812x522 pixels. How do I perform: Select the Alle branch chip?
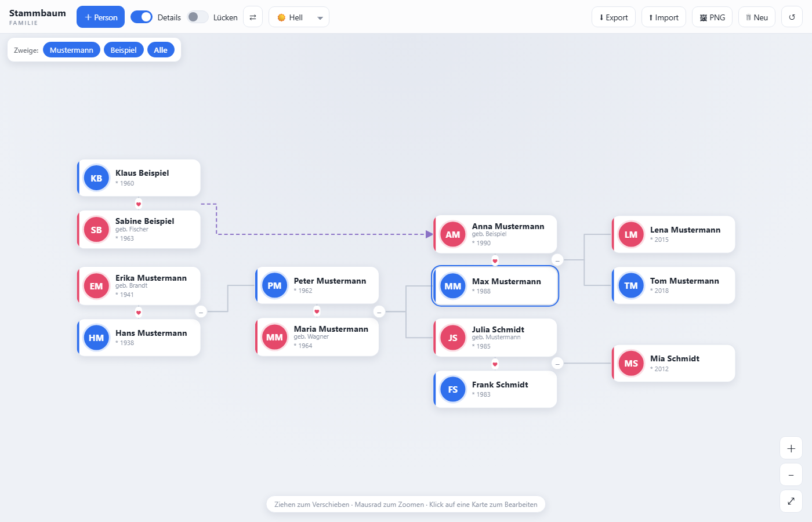pos(161,50)
